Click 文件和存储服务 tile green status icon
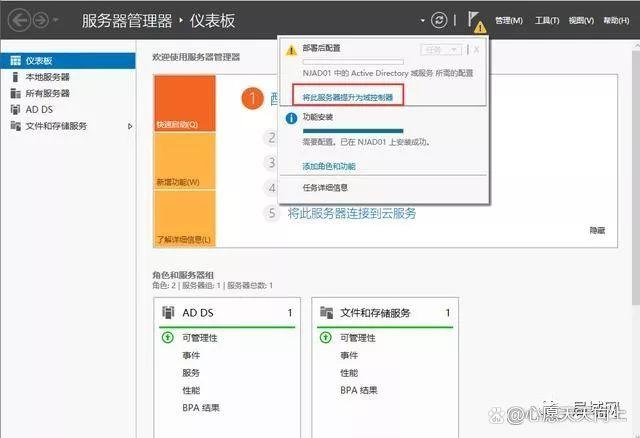640x438 pixels. coord(326,338)
